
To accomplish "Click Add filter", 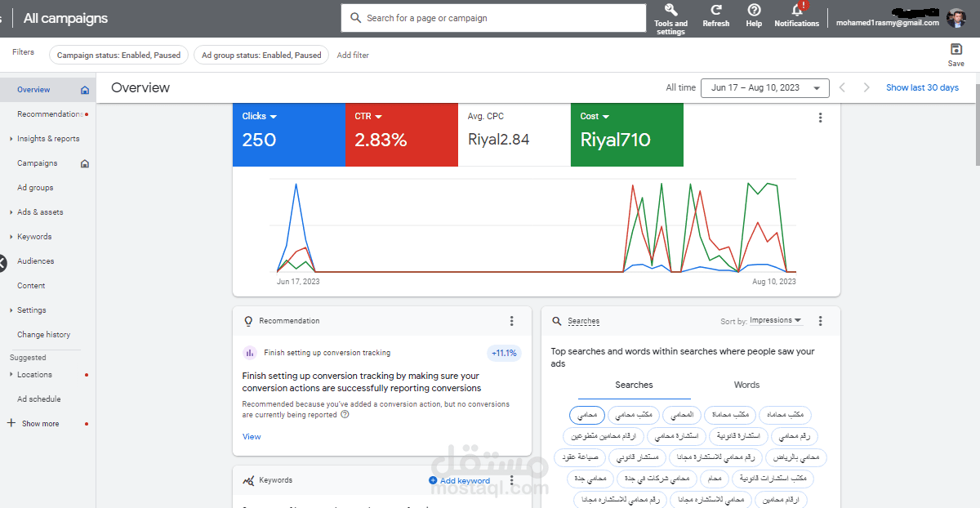I will click(x=353, y=56).
